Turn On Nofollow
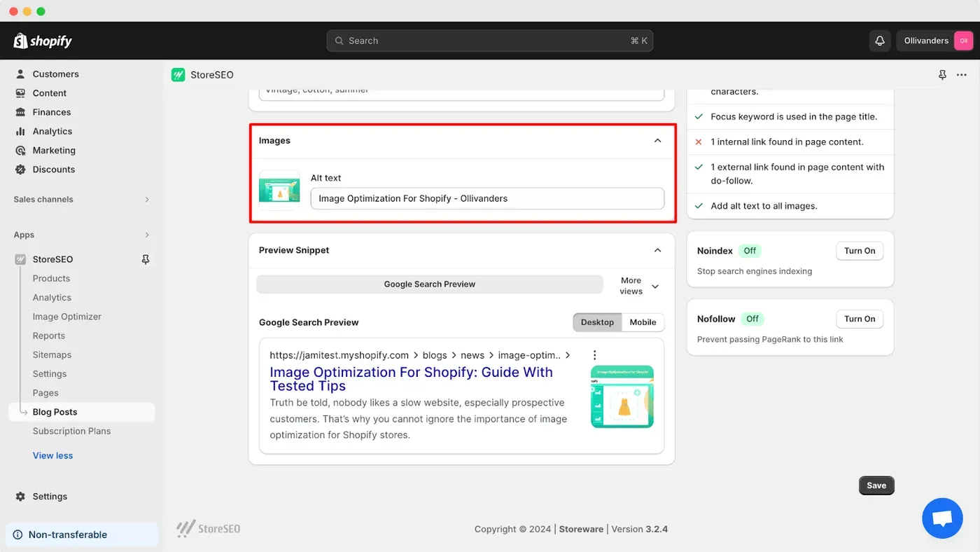Screen dimensions: 980x552 860,319
